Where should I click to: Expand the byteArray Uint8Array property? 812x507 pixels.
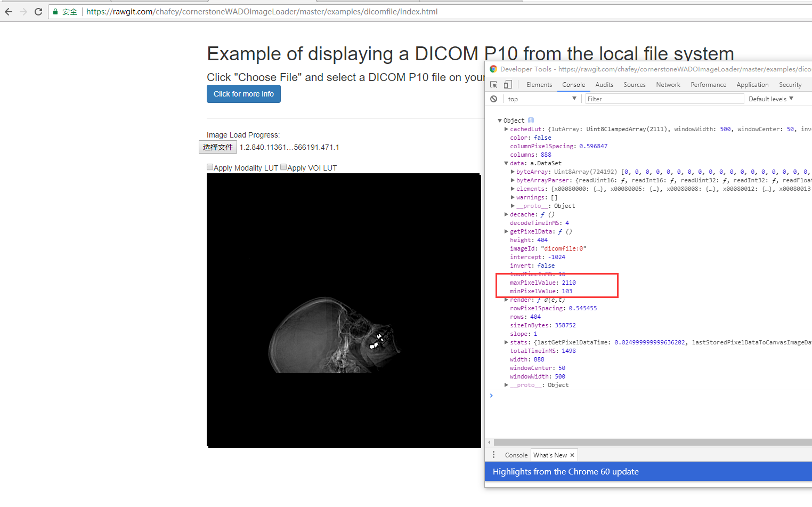click(512, 171)
